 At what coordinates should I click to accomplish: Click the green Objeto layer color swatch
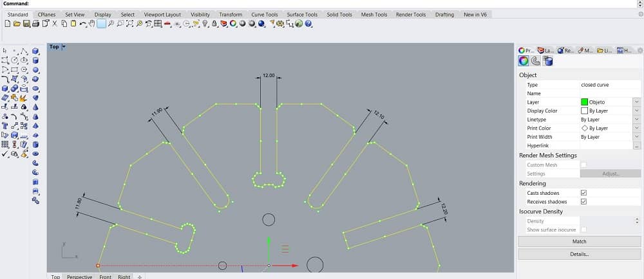coord(584,102)
